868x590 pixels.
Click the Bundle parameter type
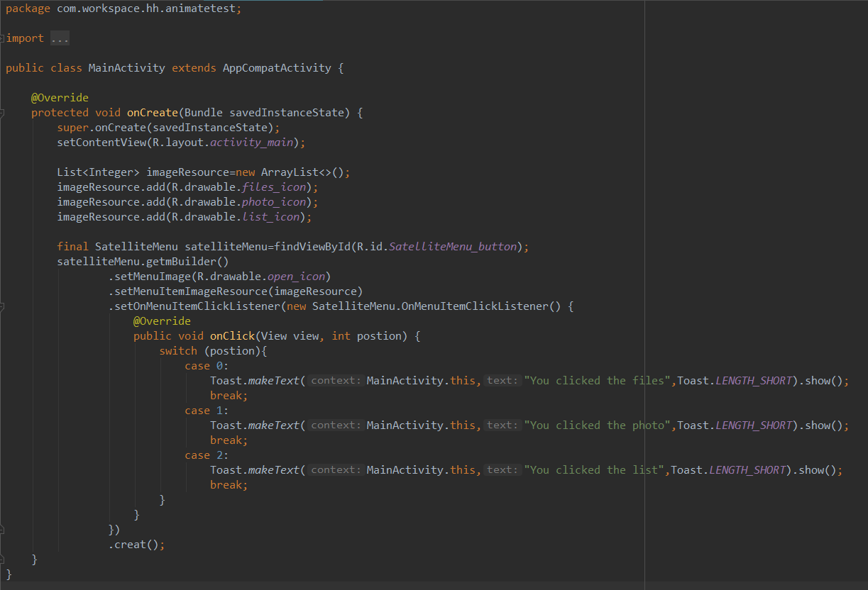(x=204, y=113)
